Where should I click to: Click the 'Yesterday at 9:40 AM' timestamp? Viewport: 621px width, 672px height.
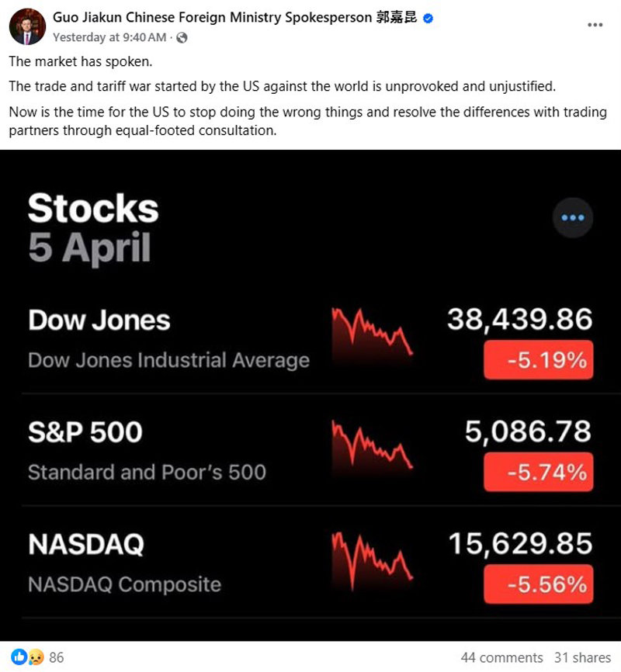pyautogui.click(x=109, y=37)
